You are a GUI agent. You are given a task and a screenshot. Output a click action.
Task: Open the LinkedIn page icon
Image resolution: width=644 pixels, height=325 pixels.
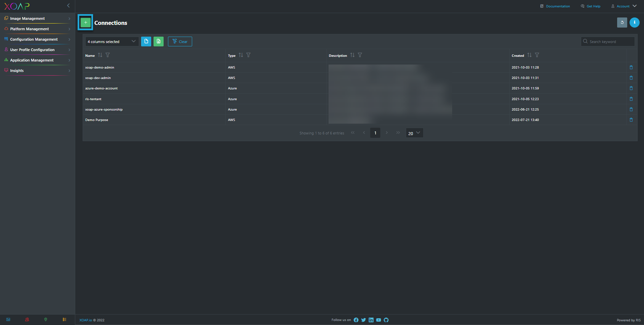[x=371, y=320]
